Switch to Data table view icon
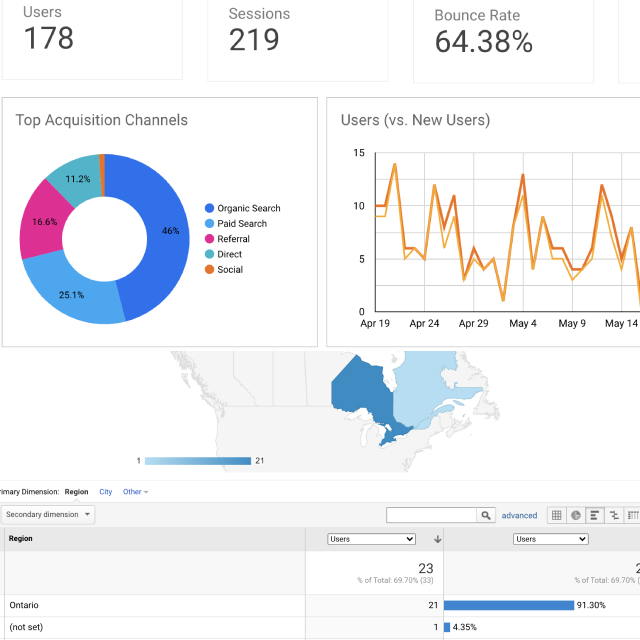 [557, 515]
